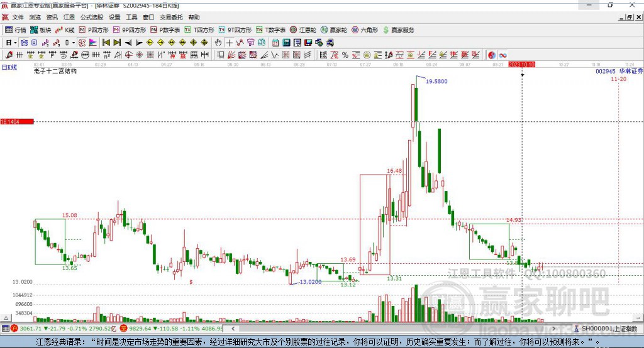Switch to the K线 candlestick chart
The width and height of the screenshot is (644, 348).
pyautogui.click(x=65, y=30)
